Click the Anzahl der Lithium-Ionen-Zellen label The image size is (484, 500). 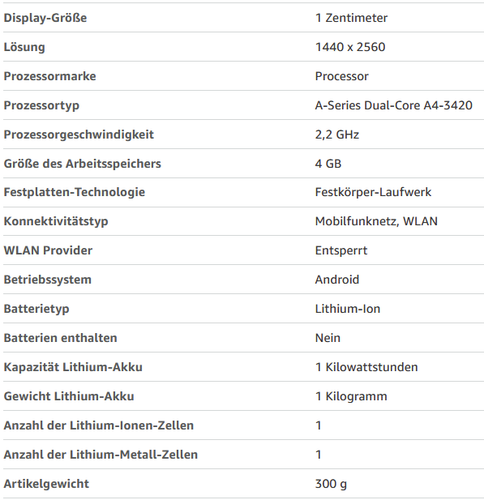click(98, 425)
